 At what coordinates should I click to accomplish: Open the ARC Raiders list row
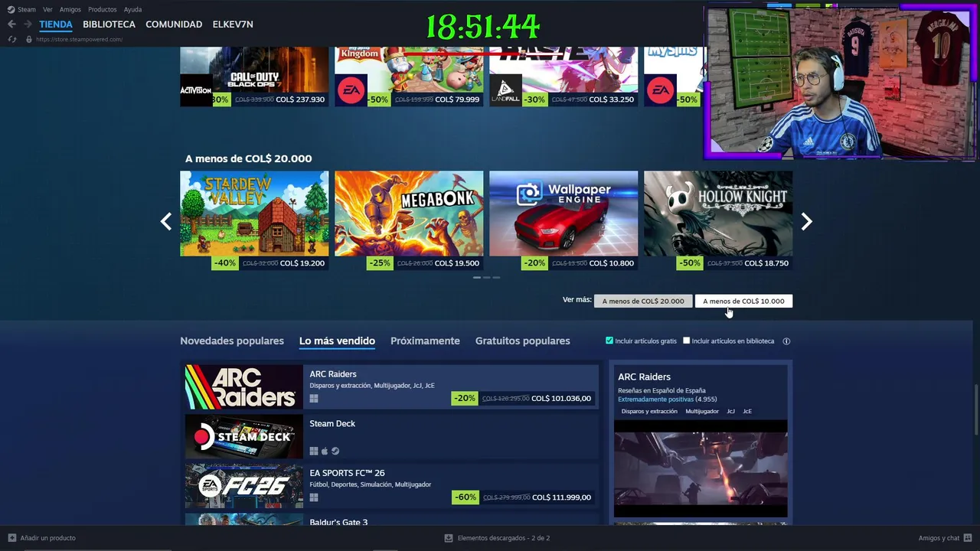point(391,387)
